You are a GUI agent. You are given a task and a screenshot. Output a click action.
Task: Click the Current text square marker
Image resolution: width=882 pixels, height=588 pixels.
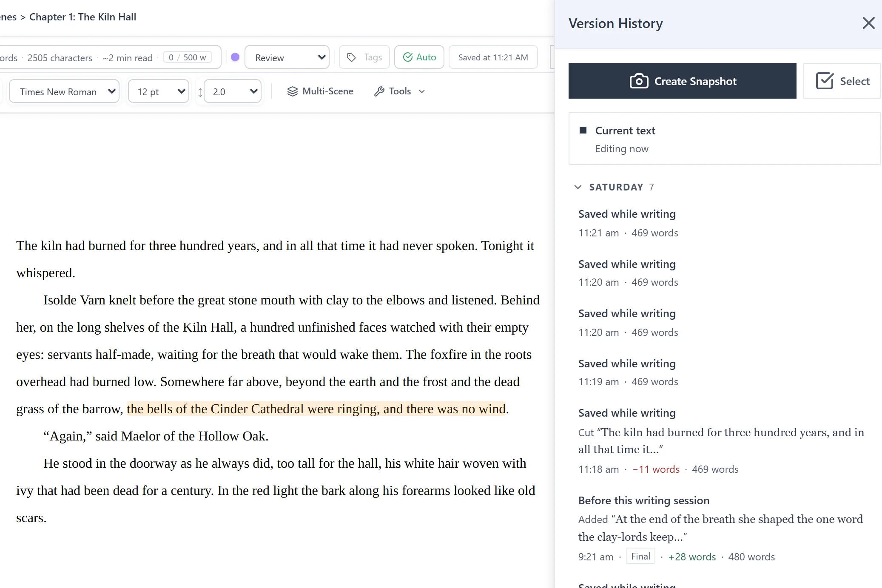click(583, 130)
